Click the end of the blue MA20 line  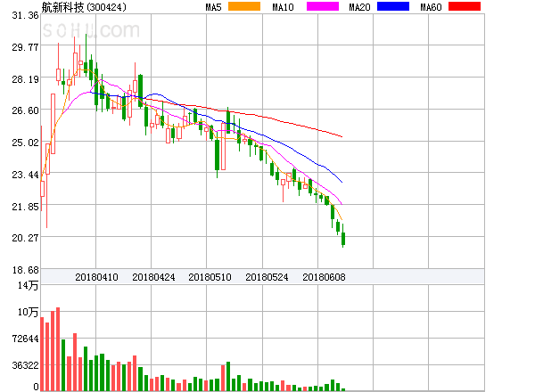click(x=342, y=182)
